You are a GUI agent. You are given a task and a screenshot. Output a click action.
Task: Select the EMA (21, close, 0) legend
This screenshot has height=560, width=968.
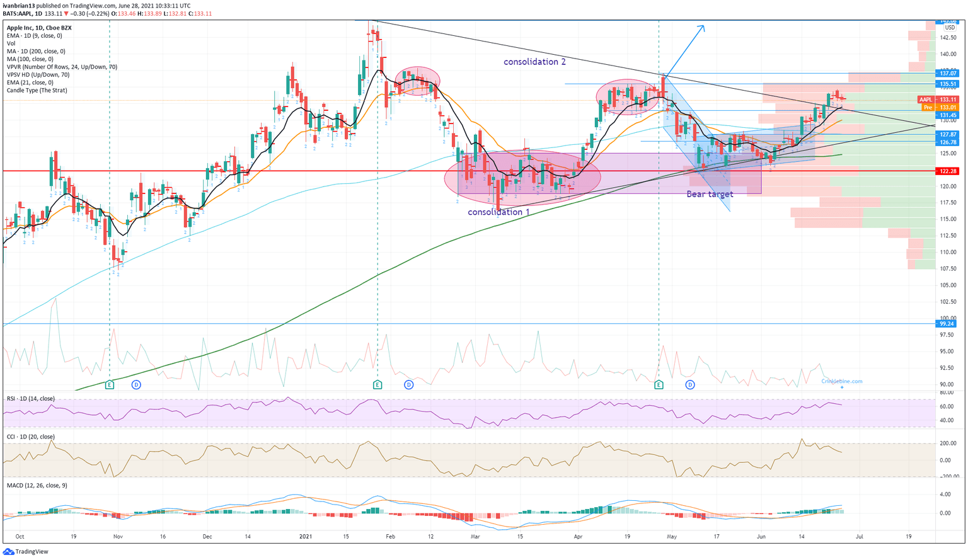coord(30,83)
